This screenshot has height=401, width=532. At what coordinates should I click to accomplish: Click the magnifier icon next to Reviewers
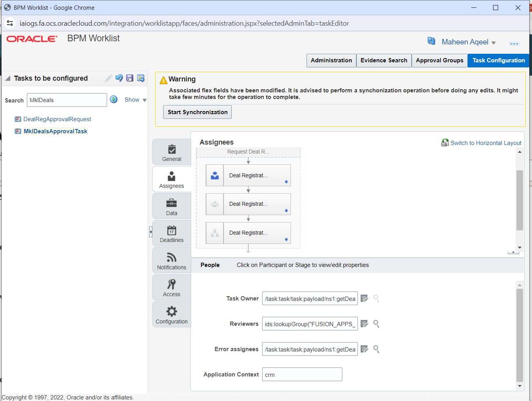376,323
